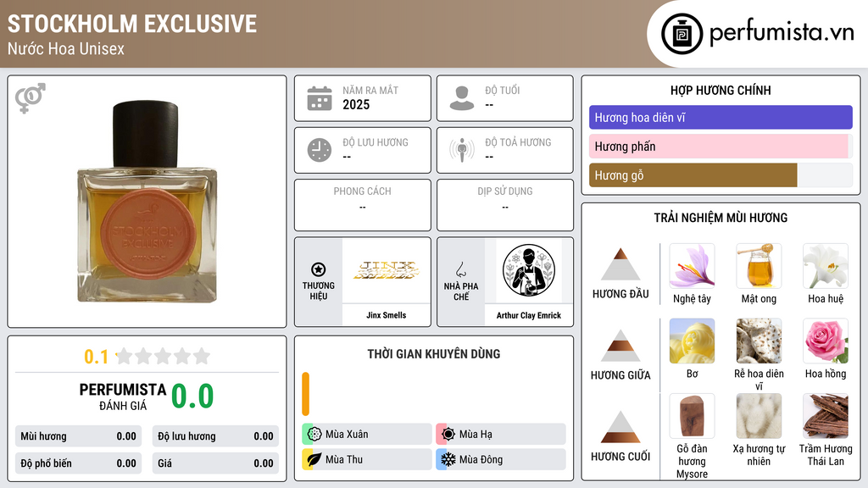This screenshot has height=488, width=868.
Task: Click the Mùa Hạ season label
Action: click(476, 435)
